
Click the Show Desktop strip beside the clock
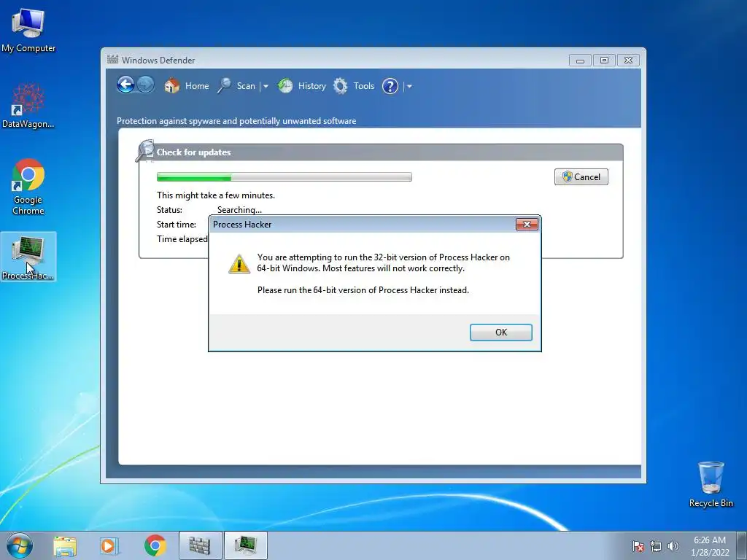point(742,545)
